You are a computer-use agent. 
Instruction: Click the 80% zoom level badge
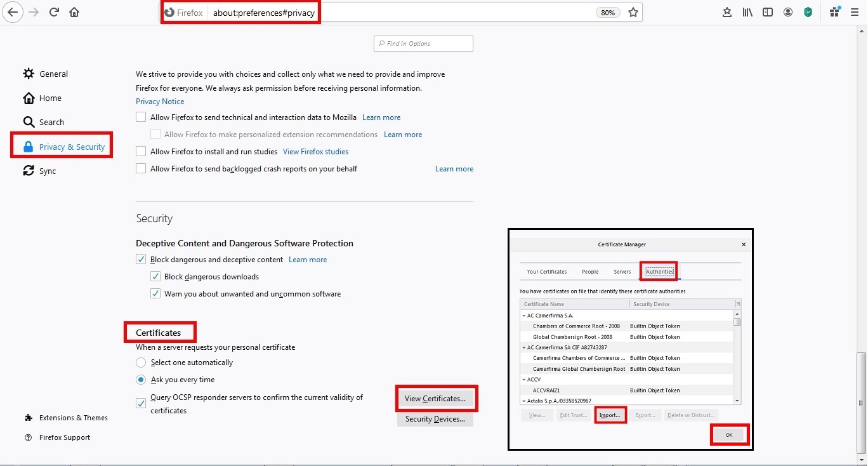point(608,13)
